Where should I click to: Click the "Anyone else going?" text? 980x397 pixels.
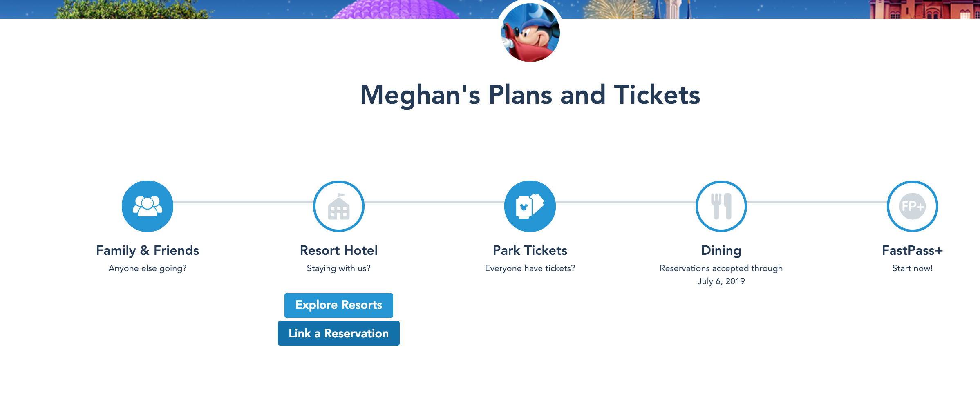point(147,268)
